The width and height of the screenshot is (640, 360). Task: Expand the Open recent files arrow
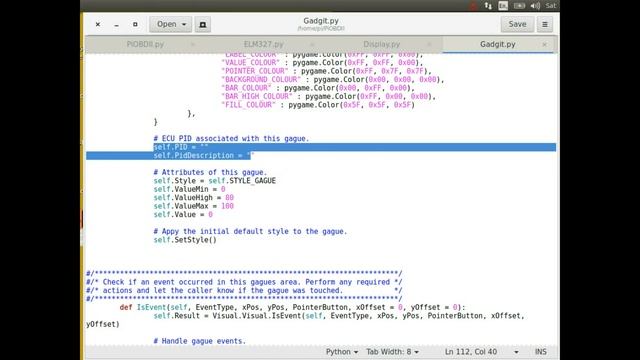pyautogui.click(x=184, y=24)
